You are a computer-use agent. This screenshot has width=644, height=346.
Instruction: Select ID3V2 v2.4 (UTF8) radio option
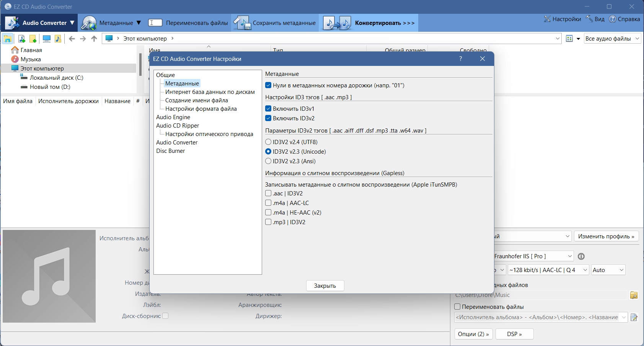click(x=268, y=142)
